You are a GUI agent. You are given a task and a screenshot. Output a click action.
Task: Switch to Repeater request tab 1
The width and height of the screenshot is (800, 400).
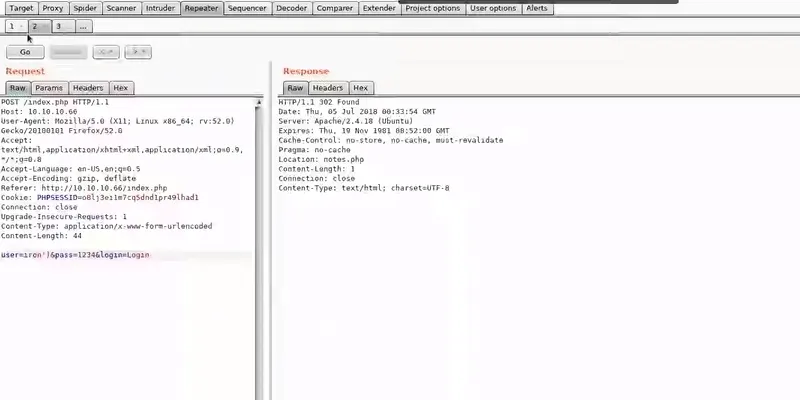click(11, 27)
